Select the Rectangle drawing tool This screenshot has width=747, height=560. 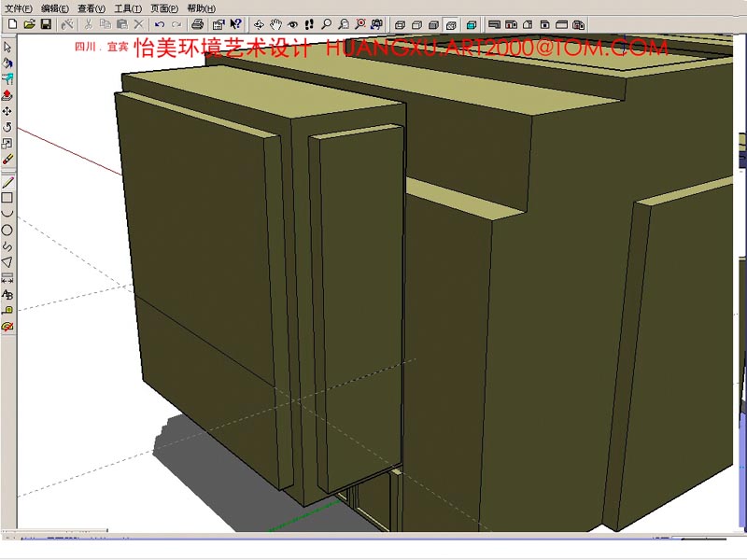(x=7, y=198)
